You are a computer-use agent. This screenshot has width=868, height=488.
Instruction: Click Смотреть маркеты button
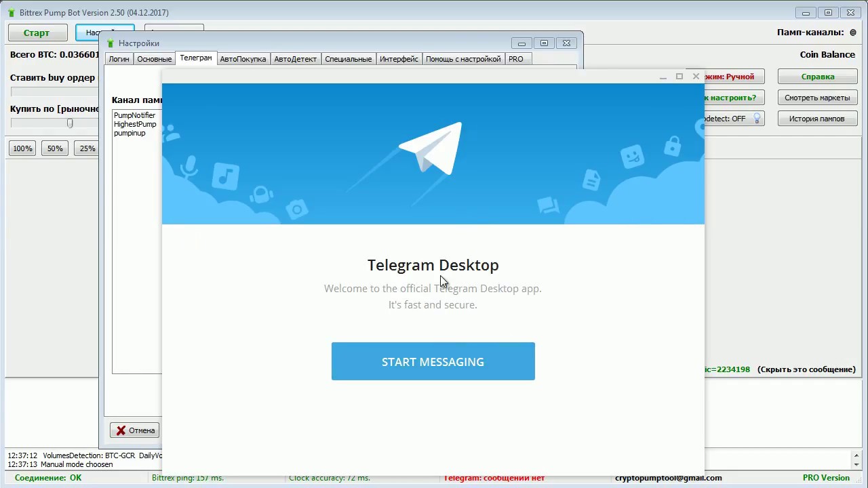817,98
